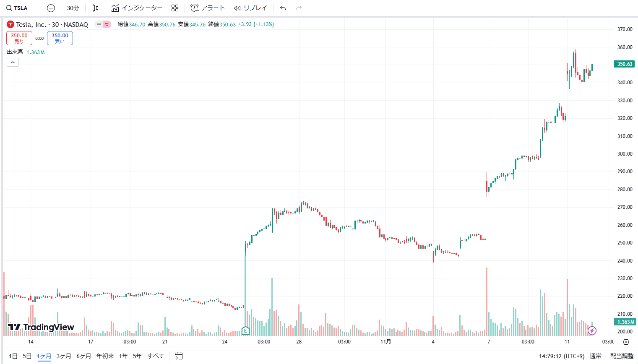Image resolution: width=638 pixels, height=364 pixels.
Task: Undo the last chart action
Action: point(283,8)
